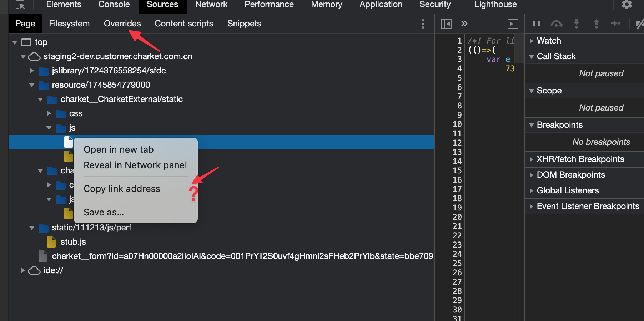Switch to the Console panel
Screen dimensions: 644x321
pos(114,5)
